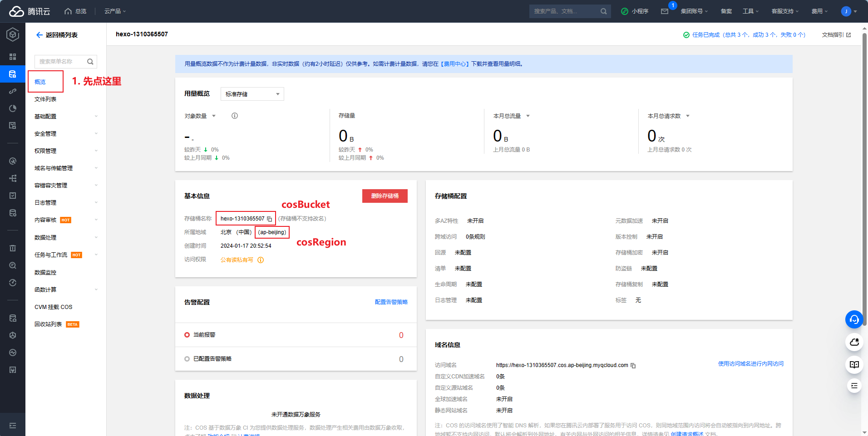Open the 本月总流量 dropdown arrow
This screenshot has height=436, width=868.
[x=528, y=116]
